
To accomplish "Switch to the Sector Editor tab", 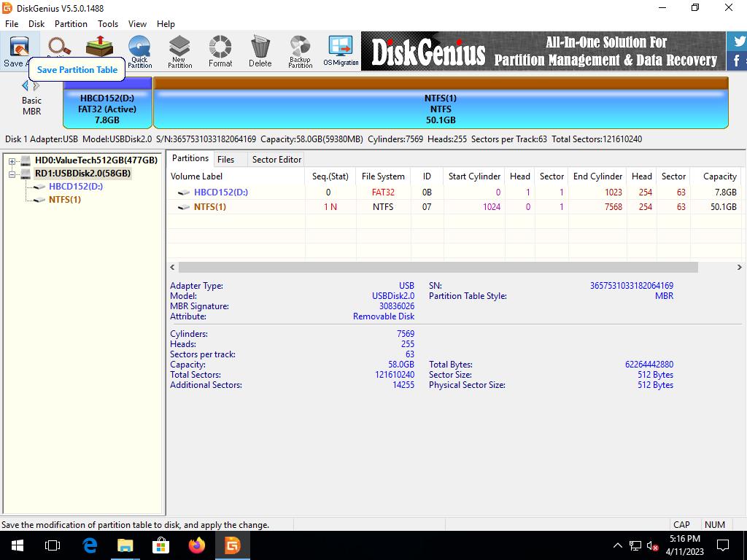I will 276,159.
